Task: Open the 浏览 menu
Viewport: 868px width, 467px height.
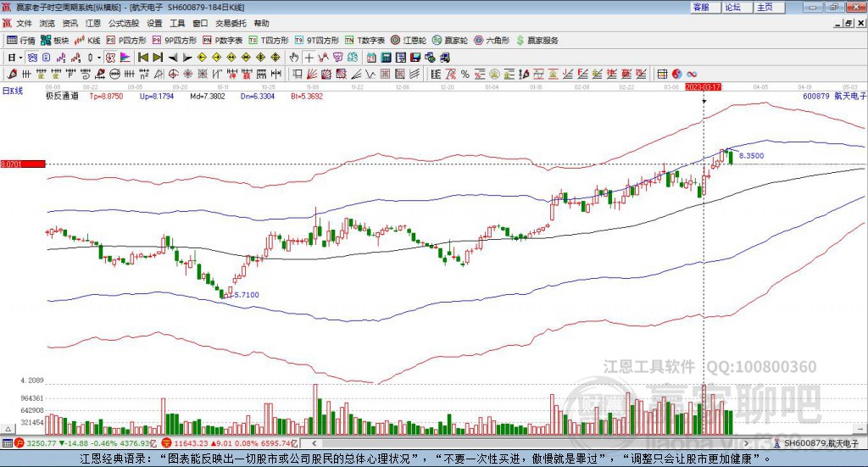Action: click(x=47, y=23)
